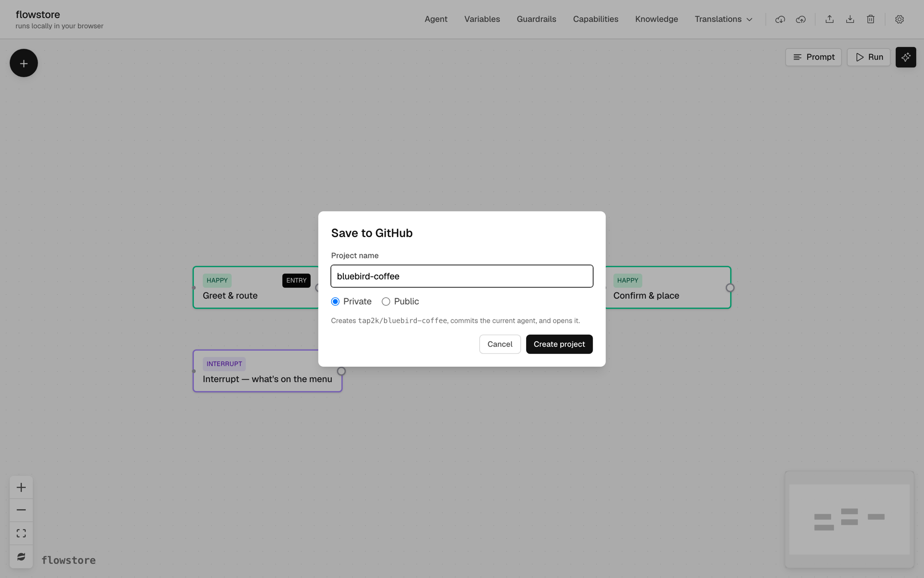Open the Capabilities menu item

596,19
